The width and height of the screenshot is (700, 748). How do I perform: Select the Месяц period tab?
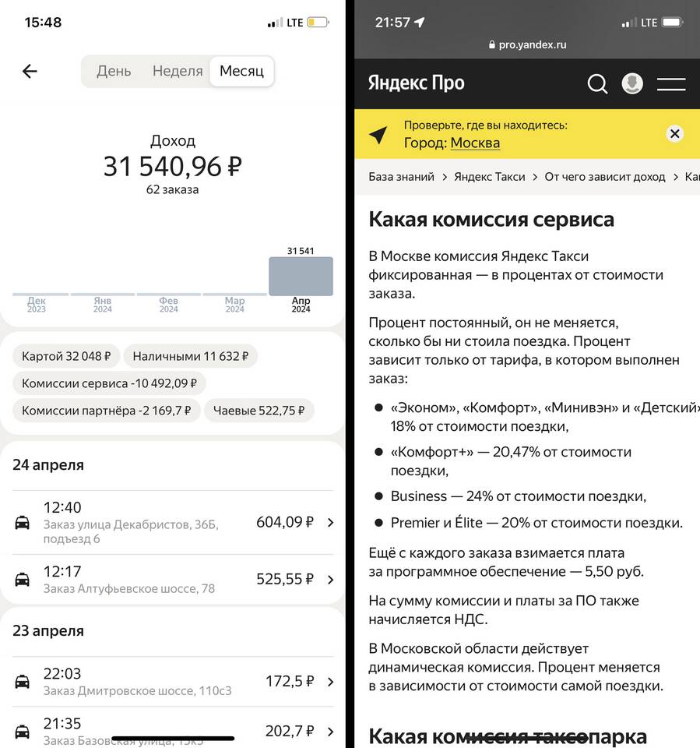(241, 71)
